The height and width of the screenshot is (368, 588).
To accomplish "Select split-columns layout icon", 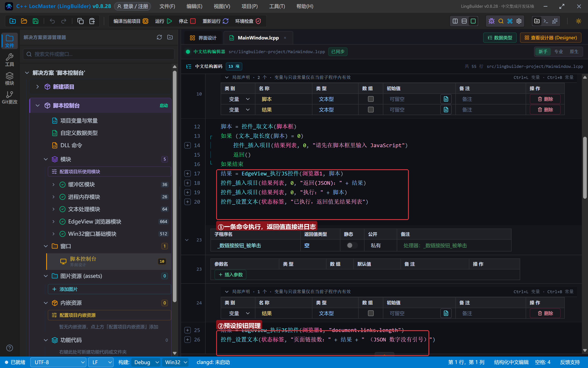I will (x=455, y=21).
